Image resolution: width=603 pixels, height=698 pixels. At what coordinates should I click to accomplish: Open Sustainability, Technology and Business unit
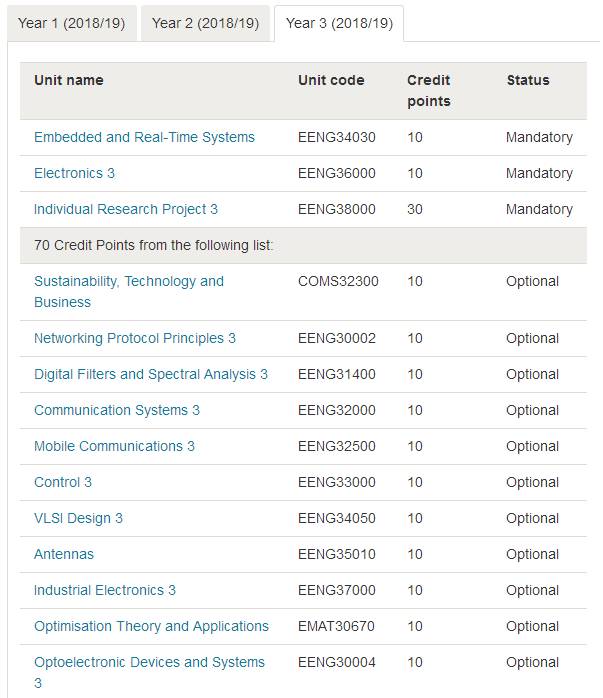click(x=129, y=292)
